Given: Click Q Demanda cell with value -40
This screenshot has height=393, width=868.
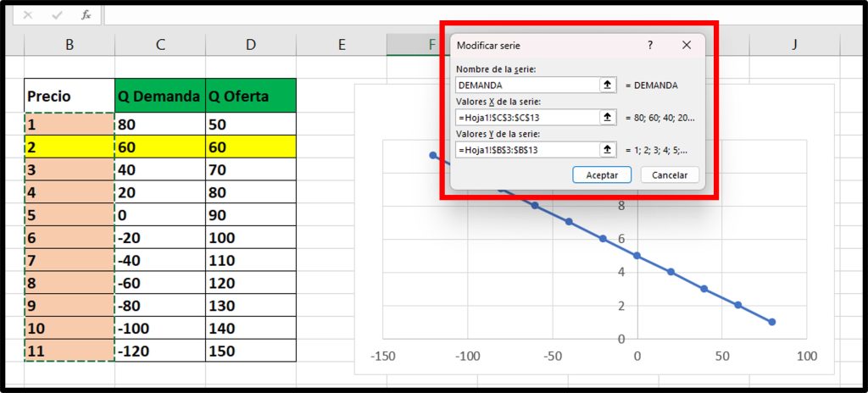Looking at the screenshot, I should pyautogui.click(x=160, y=260).
